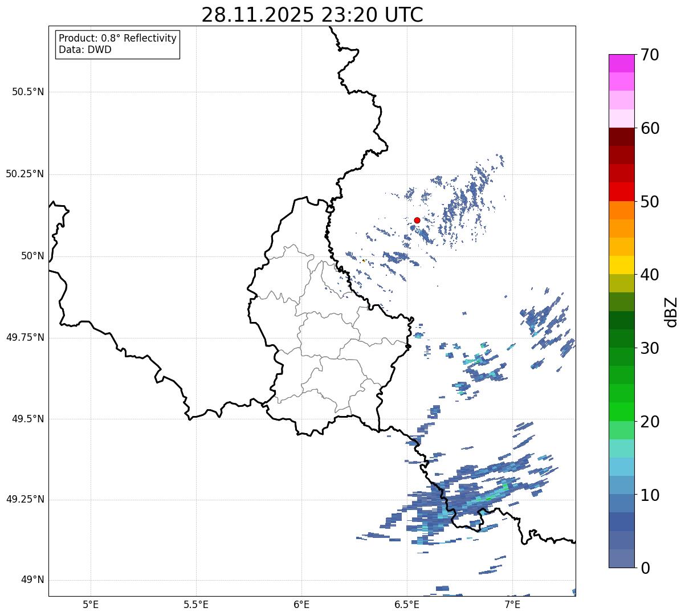Click the 49.75°N latitude label

coord(25,337)
